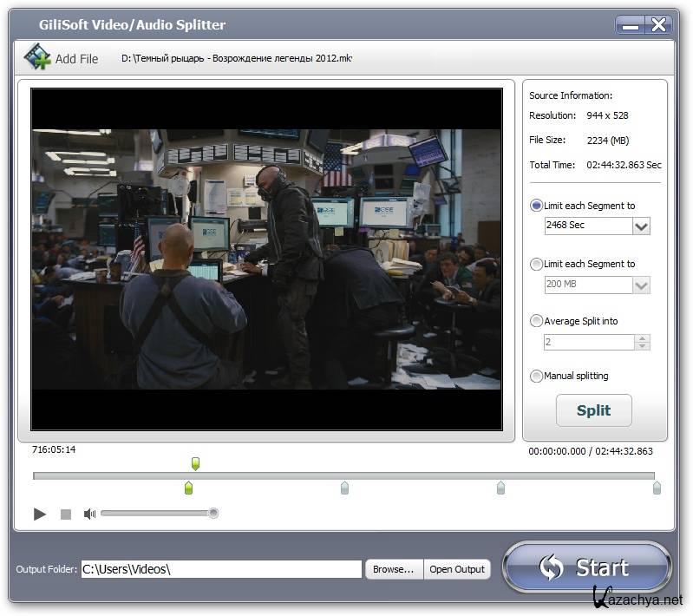The image size is (693, 616).
Task: Increase the average split count stepper
Action: (642, 338)
